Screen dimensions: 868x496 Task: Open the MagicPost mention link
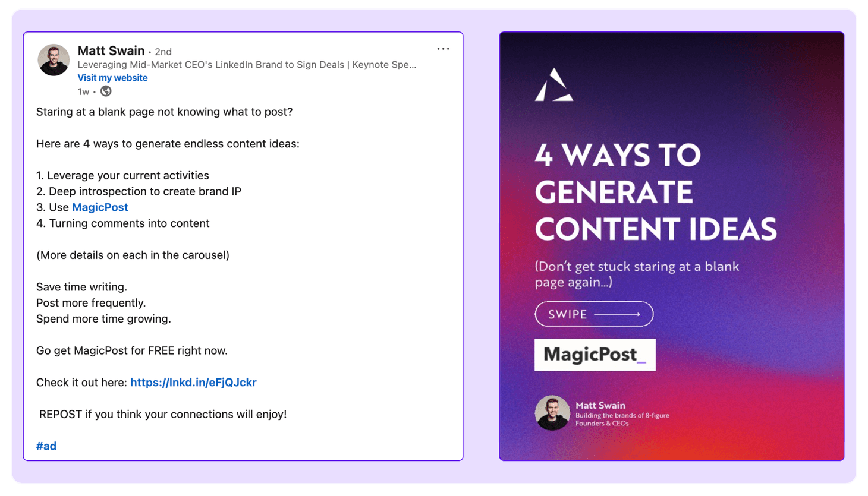click(x=100, y=207)
